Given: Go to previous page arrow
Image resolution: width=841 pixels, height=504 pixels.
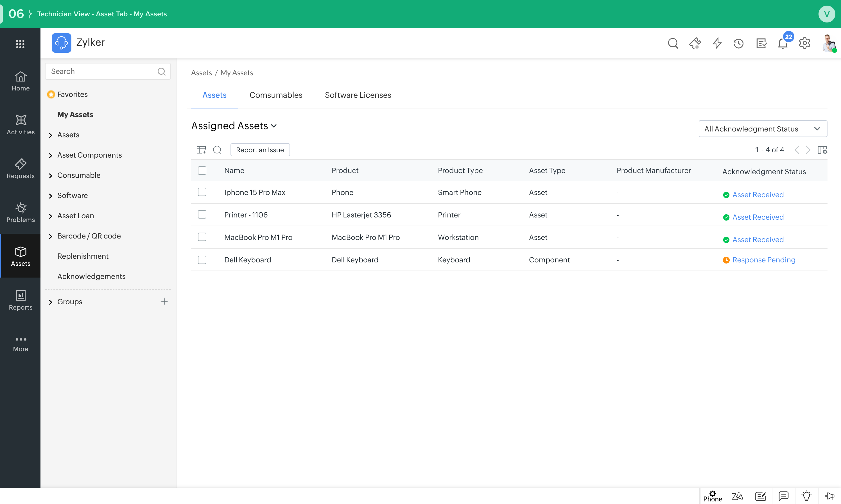Looking at the screenshot, I should coord(797,150).
